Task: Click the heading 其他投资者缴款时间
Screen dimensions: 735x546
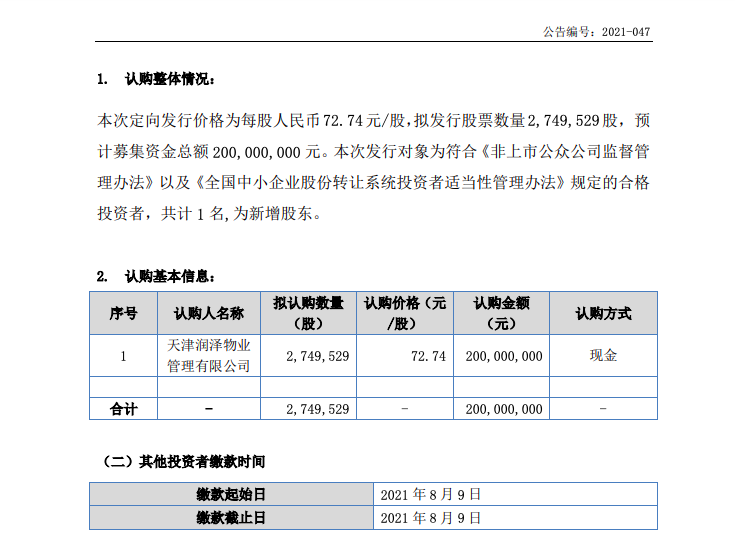Action: pos(185,462)
